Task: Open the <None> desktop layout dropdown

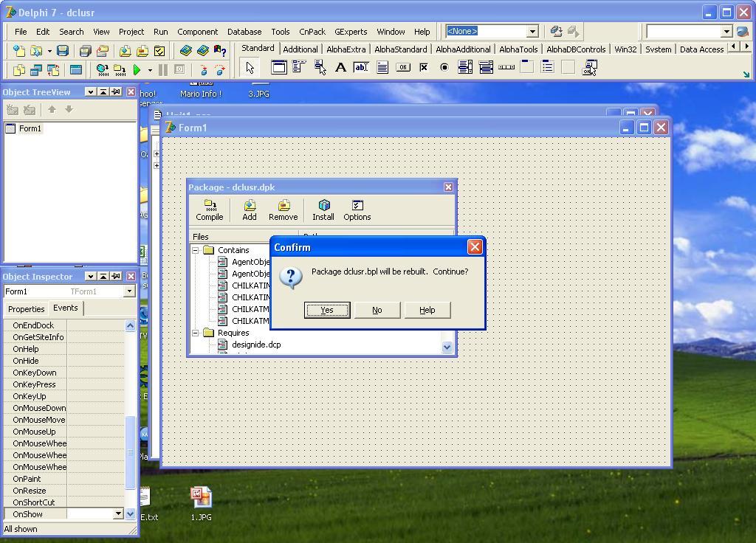Action: point(532,31)
